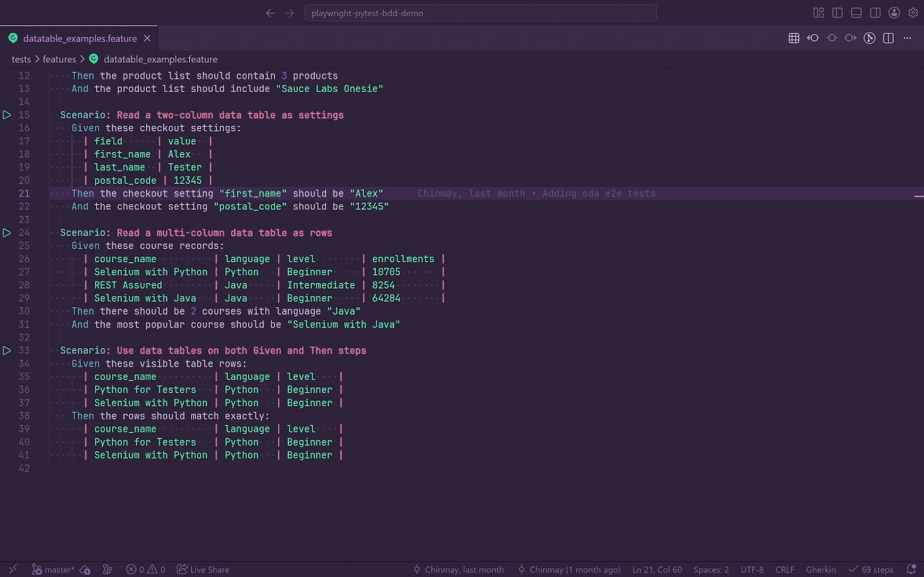The width and height of the screenshot is (924, 577).
Task: Select language mode 'Gherkin'
Action: coord(821,569)
